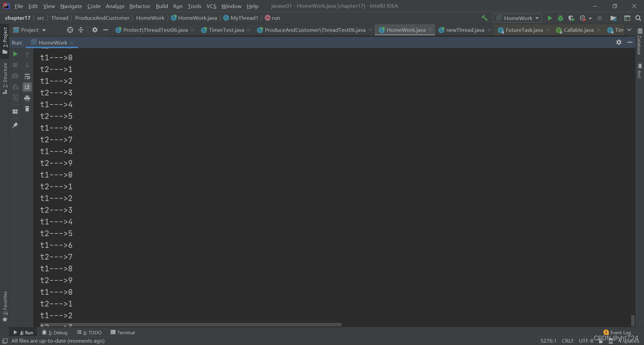This screenshot has height=345, width=644.
Task: Click the console vertical scrollbar thumb
Action: [633, 320]
